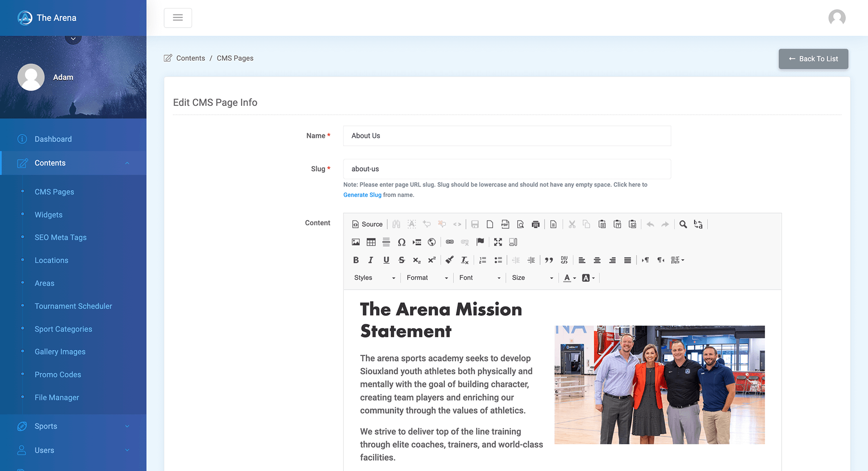The height and width of the screenshot is (471, 868).
Task: Click the Preview icon in editor toolbar
Action: tap(520, 224)
